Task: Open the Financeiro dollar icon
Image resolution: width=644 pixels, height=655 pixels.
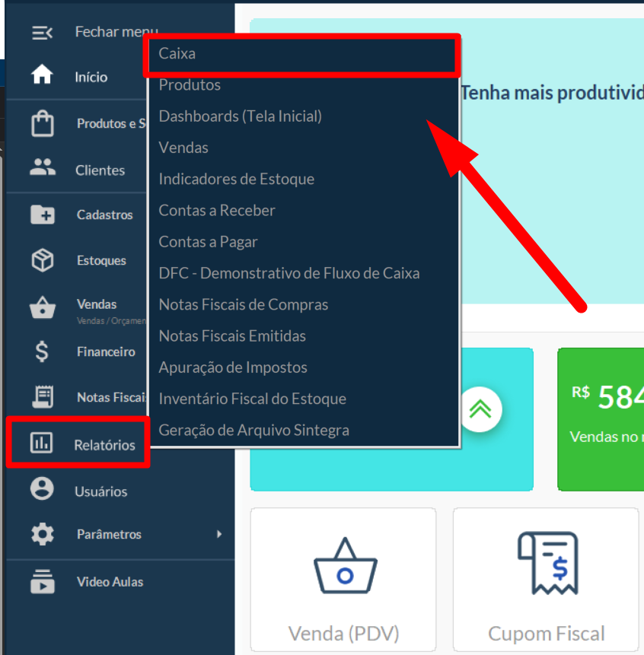Action: pos(42,351)
